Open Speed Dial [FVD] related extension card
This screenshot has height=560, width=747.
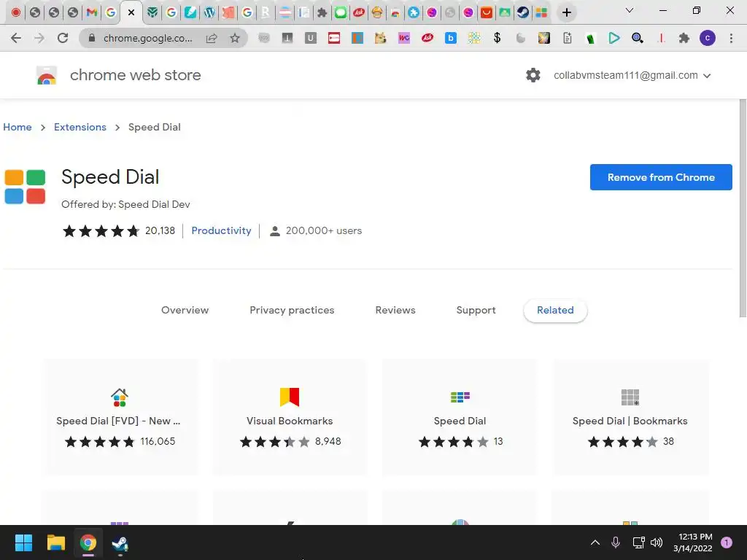click(x=120, y=417)
